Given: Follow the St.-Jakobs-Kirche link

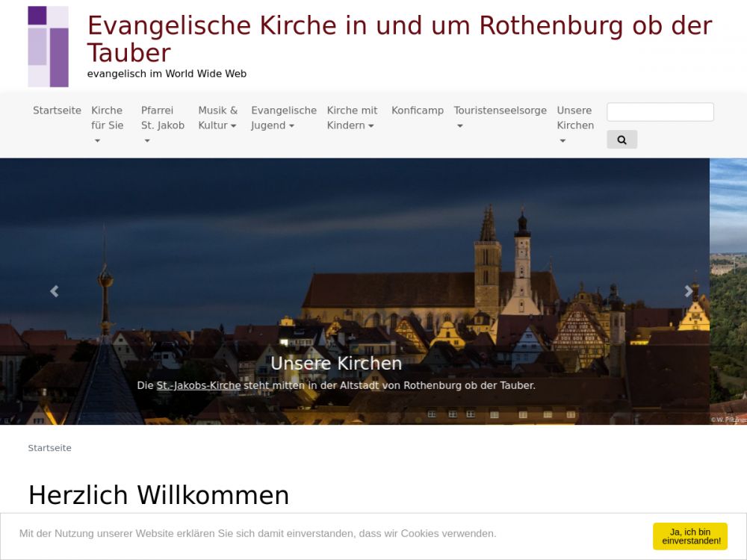Looking at the screenshot, I should tap(198, 385).
